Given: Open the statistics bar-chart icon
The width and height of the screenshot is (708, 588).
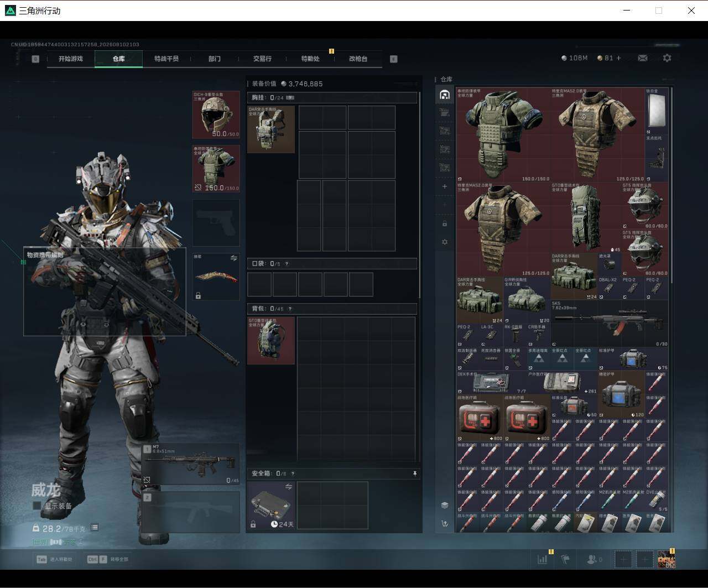Looking at the screenshot, I should [543, 559].
